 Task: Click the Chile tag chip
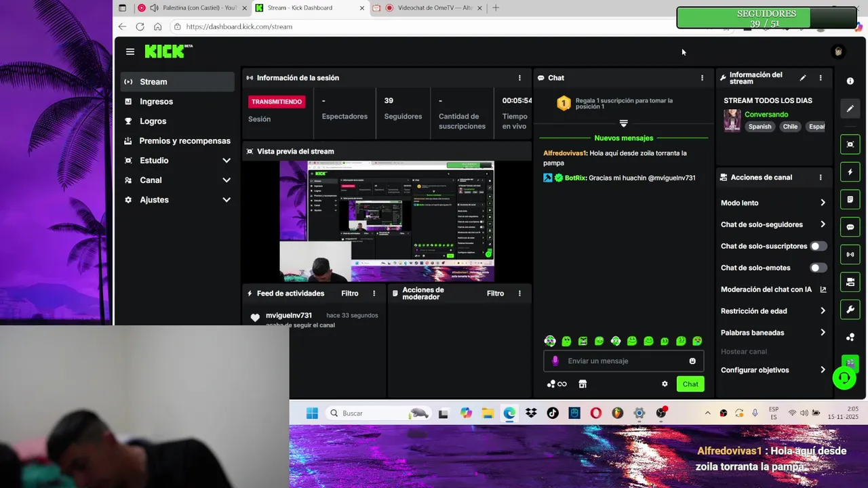[x=790, y=127]
